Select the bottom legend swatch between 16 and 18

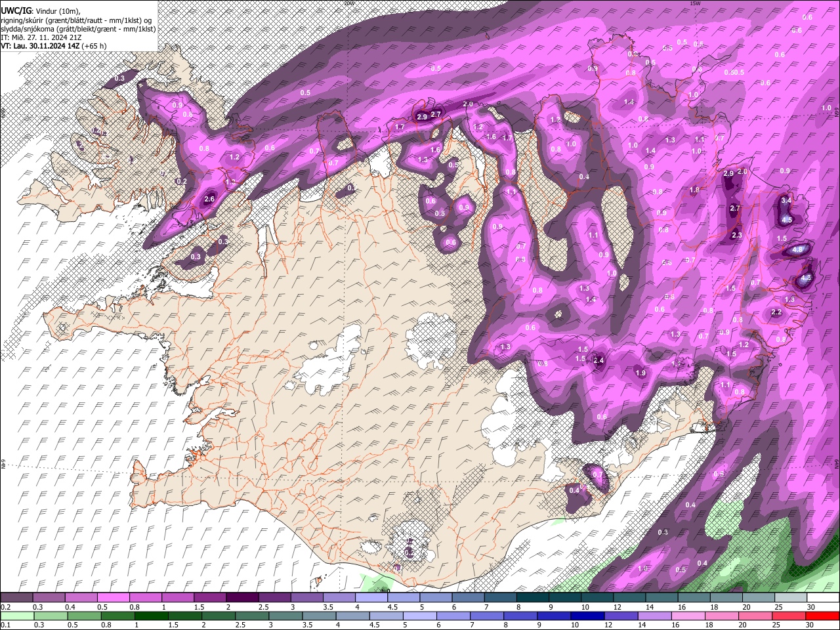(688, 616)
